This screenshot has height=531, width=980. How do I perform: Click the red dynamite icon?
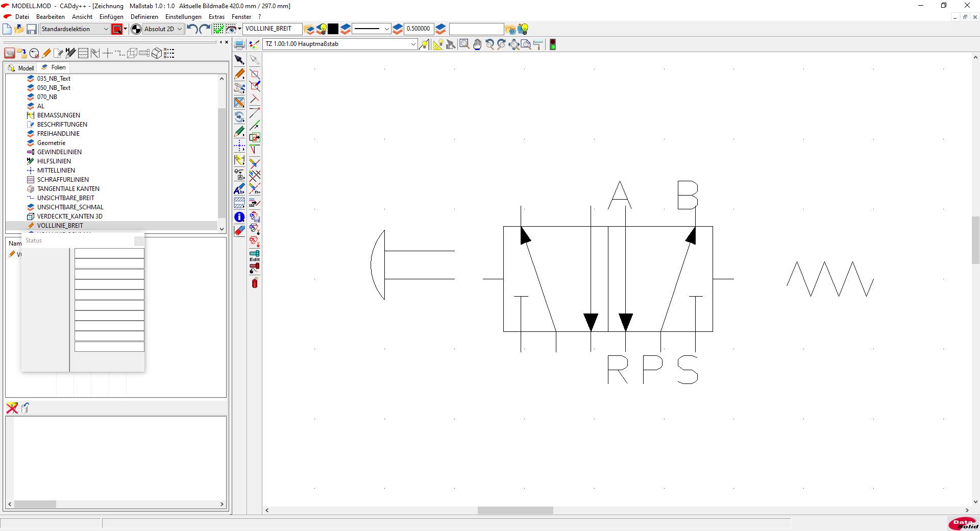(255, 283)
